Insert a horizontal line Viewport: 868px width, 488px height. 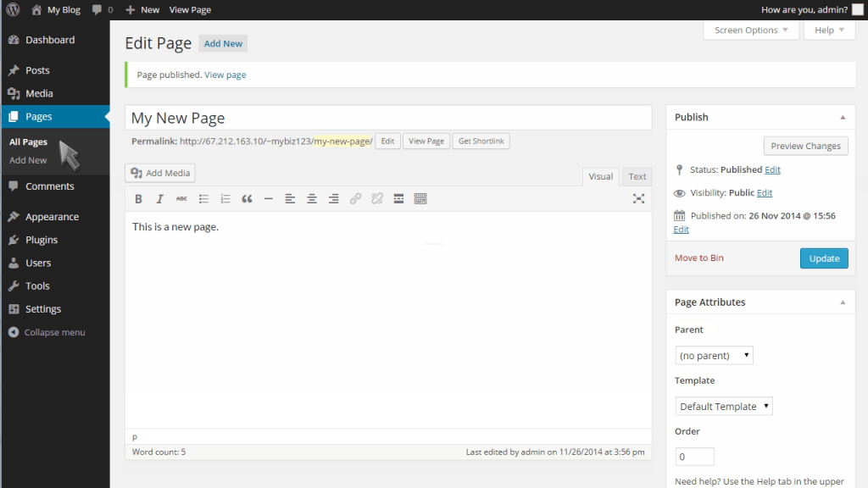268,198
